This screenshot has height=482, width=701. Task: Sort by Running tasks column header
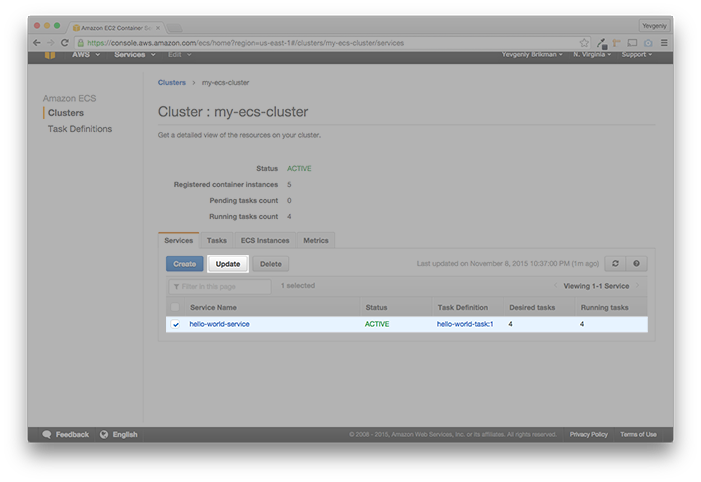click(x=604, y=307)
